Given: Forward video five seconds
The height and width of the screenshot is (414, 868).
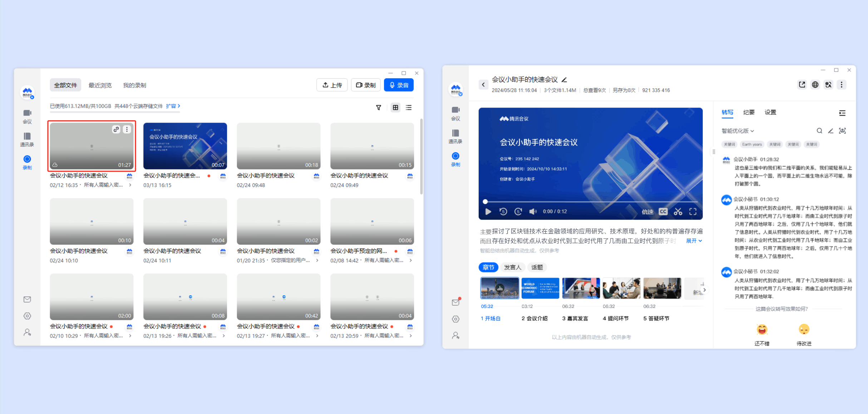Looking at the screenshot, I should 518,212.
